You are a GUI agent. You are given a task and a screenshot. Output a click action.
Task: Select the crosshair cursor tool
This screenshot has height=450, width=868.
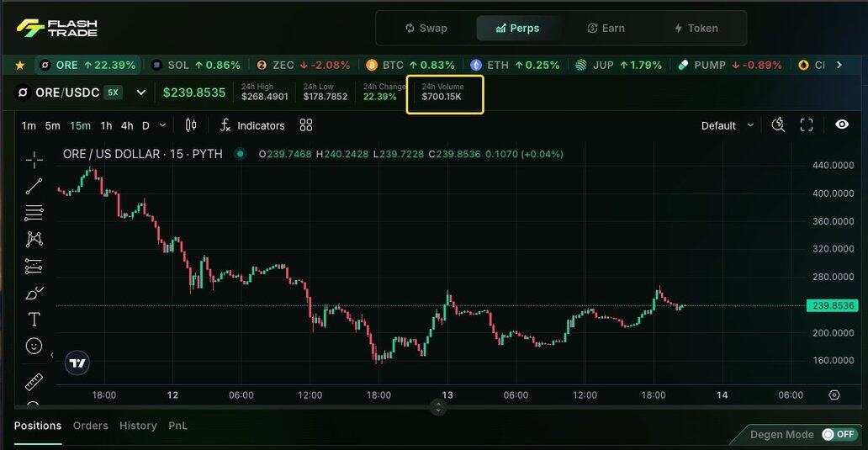tap(34, 160)
